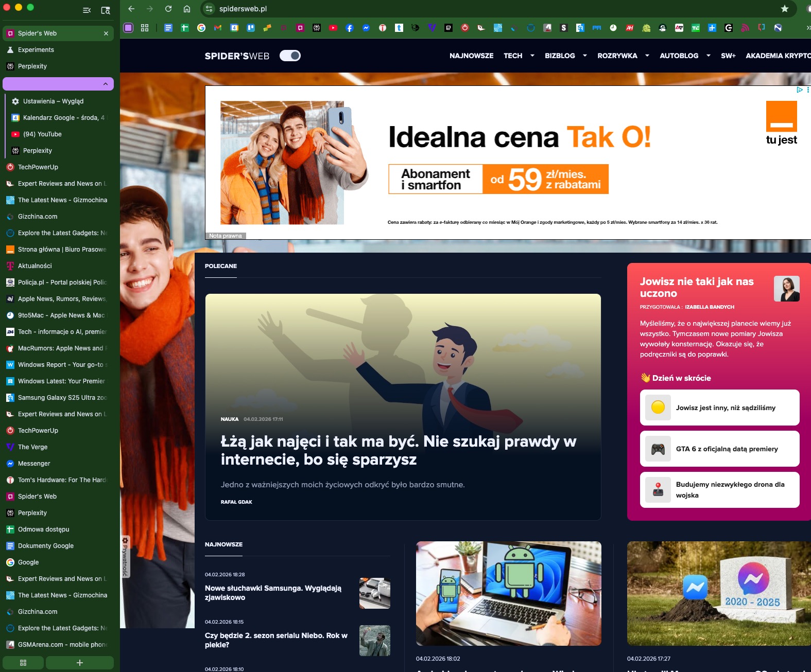Close the active Spider's Web tab
Viewport: 811px width, 672px height.
pos(106,33)
